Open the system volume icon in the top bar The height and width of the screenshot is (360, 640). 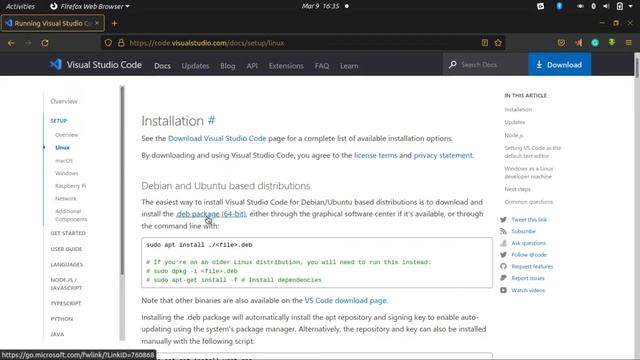606,6
